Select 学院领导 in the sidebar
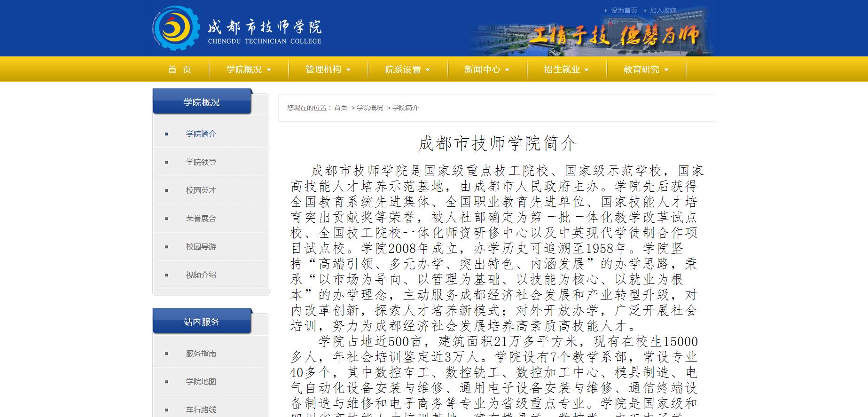This screenshot has width=868, height=417. [201, 162]
